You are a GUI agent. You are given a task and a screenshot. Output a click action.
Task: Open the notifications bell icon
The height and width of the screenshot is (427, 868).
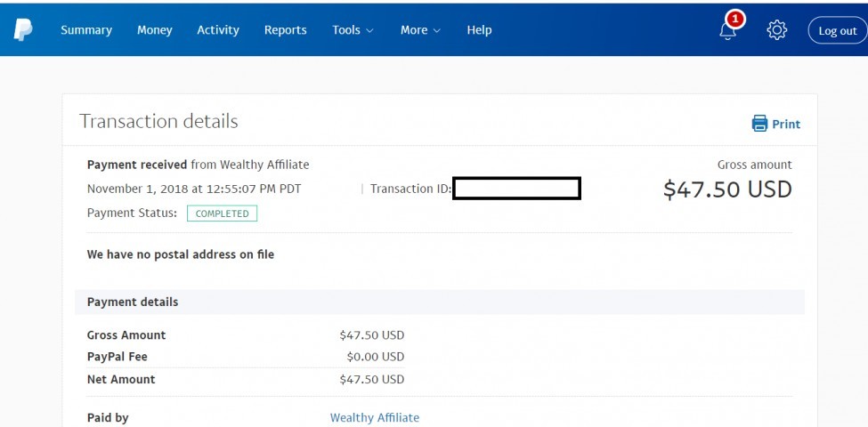click(728, 30)
